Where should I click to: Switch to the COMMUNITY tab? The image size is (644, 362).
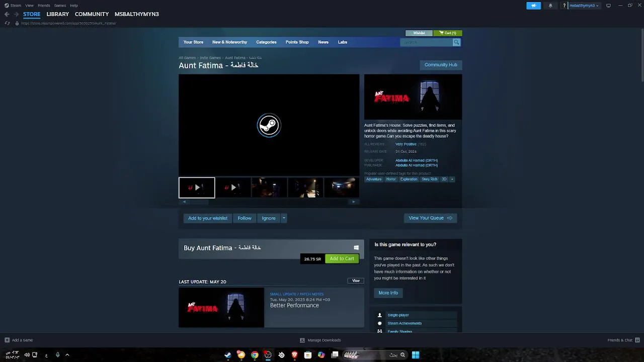tap(92, 14)
